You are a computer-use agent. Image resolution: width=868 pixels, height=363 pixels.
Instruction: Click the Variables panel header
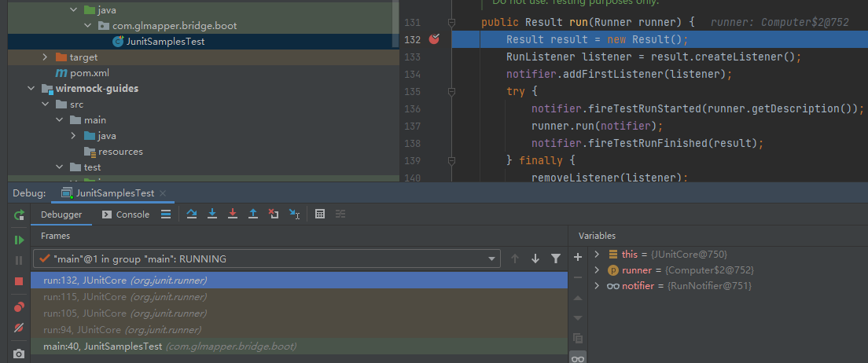coord(597,236)
